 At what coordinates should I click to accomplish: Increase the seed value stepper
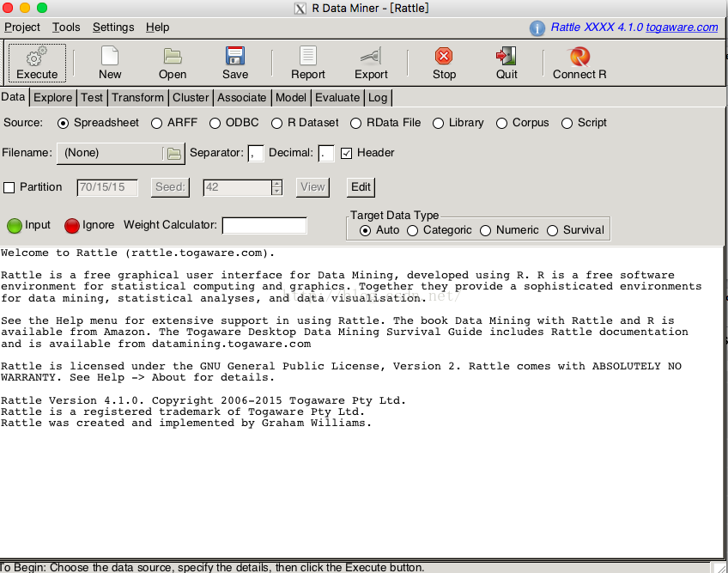[277, 184]
